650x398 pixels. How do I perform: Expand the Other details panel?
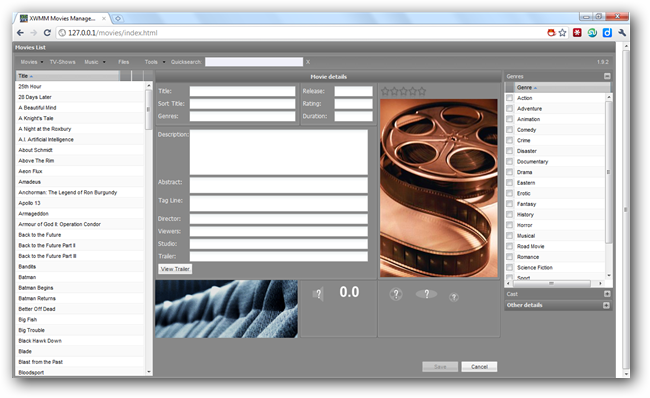tap(606, 305)
